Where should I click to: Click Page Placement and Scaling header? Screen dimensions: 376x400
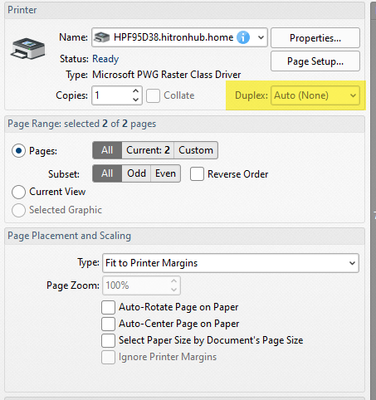coord(184,236)
